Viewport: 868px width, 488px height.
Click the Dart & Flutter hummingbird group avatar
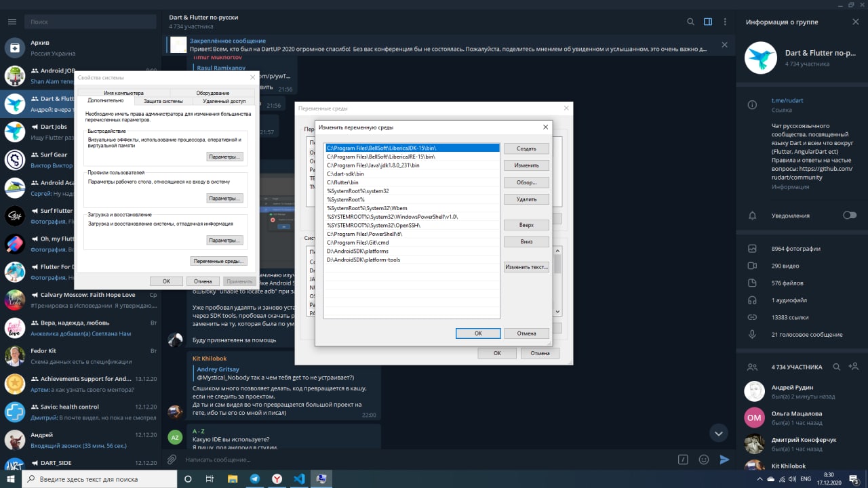(x=761, y=58)
